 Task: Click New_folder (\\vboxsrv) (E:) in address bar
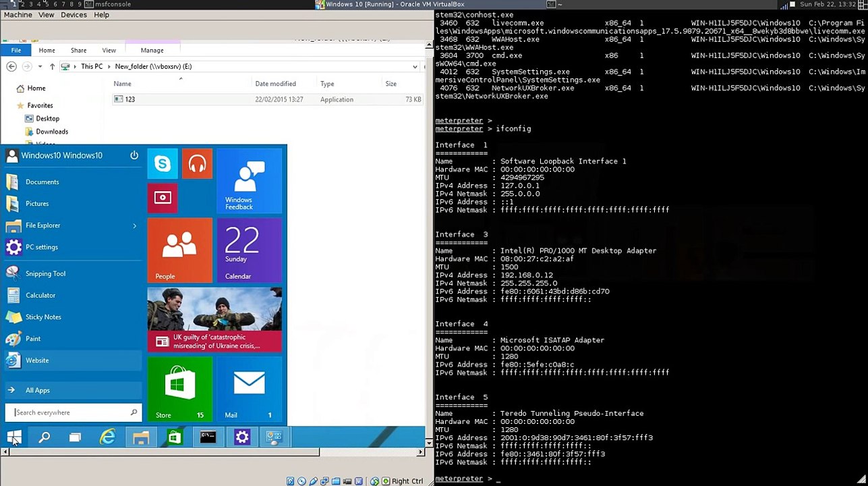153,66
